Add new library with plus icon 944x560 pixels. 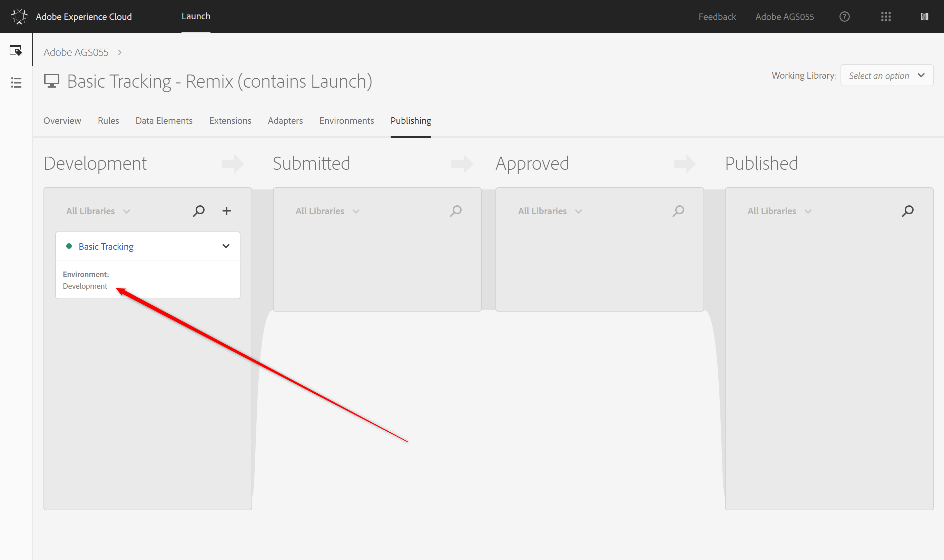pyautogui.click(x=226, y=211)
